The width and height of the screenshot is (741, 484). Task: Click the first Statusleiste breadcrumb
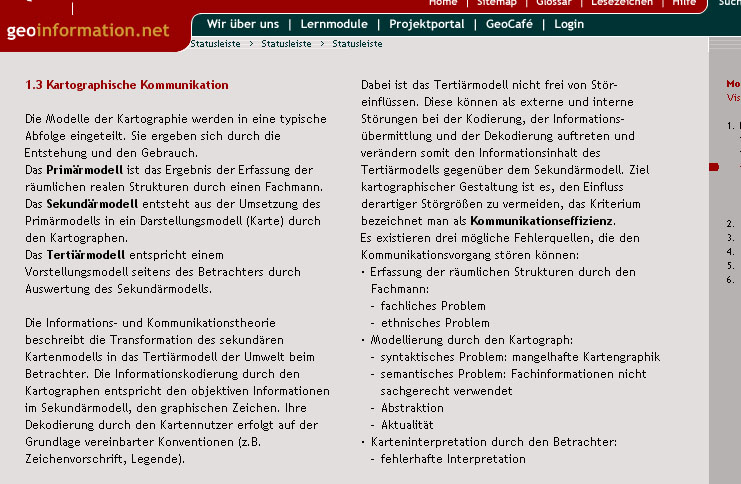[215, 43]
